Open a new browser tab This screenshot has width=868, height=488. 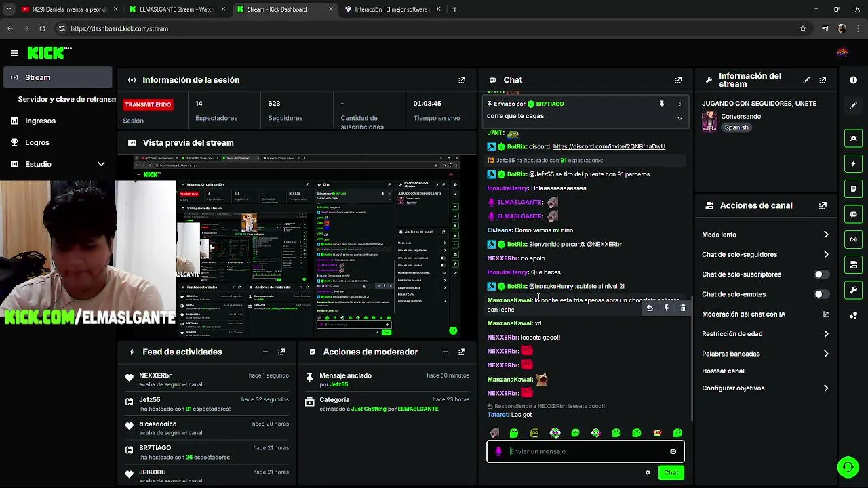(454, 9)
